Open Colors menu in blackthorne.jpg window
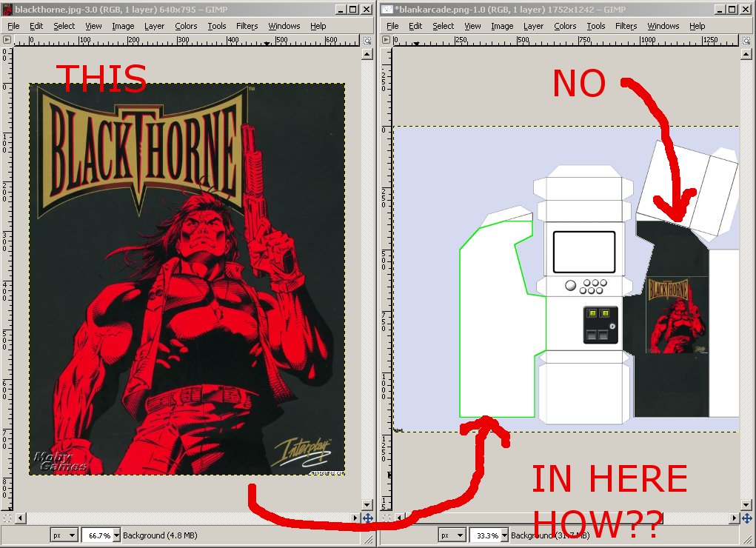756x548 pixels. [x=186, y=26]
